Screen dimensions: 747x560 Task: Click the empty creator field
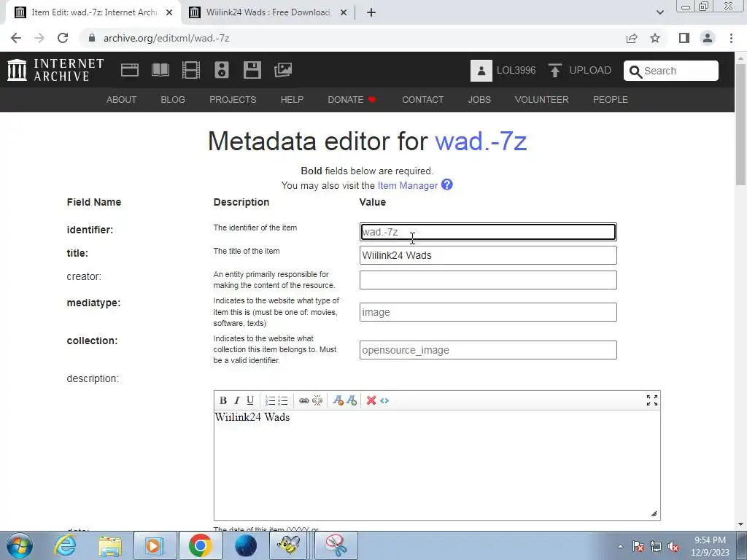(x=488, y=280)
